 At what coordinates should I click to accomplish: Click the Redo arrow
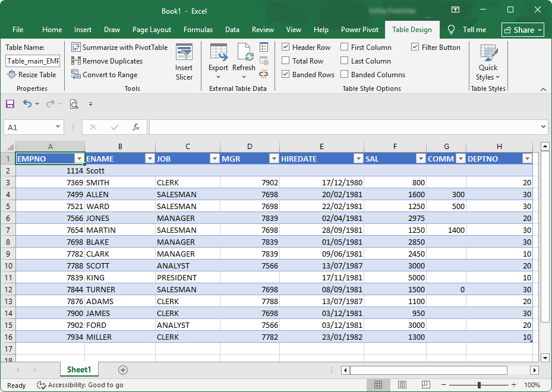point(51,103)
